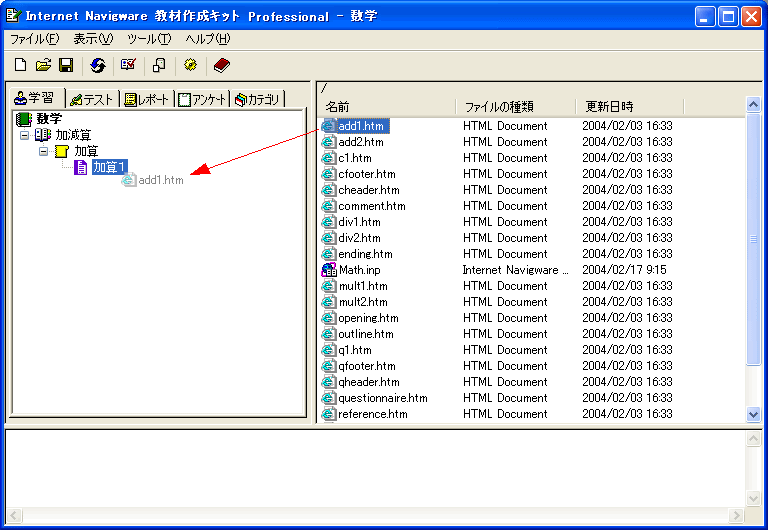Click the icon next to opening.htm
Screen dimensions: 768x530
click(328, 318)
